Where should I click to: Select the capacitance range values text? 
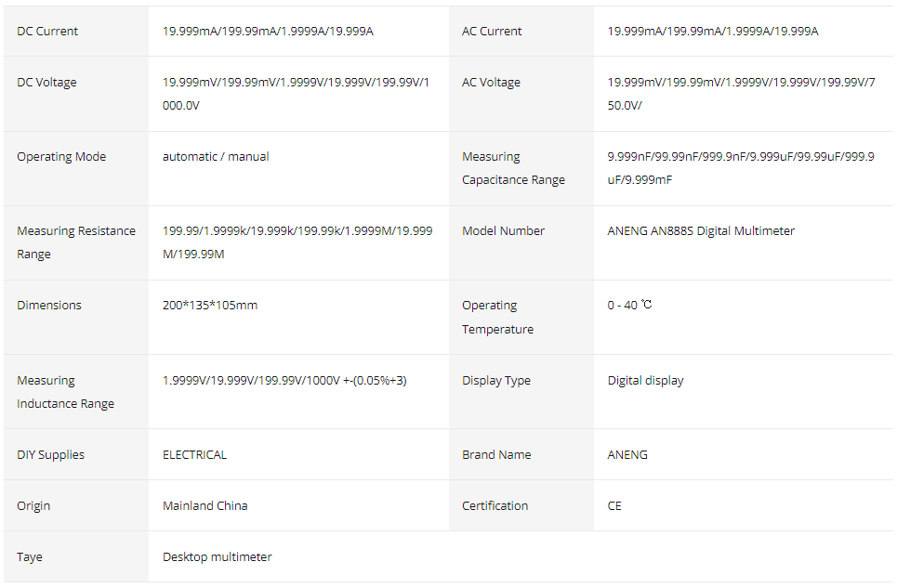[x=741, y=168]
